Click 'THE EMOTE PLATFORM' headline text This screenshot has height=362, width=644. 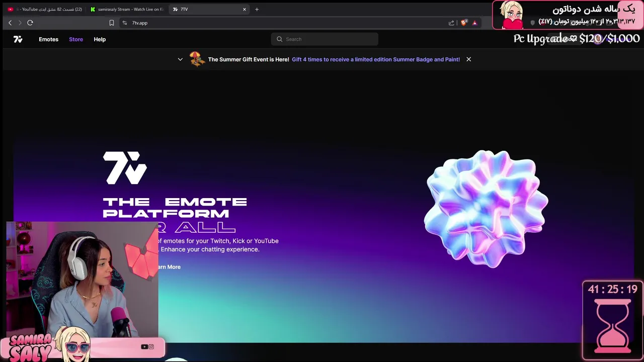[x=175, y=207]
